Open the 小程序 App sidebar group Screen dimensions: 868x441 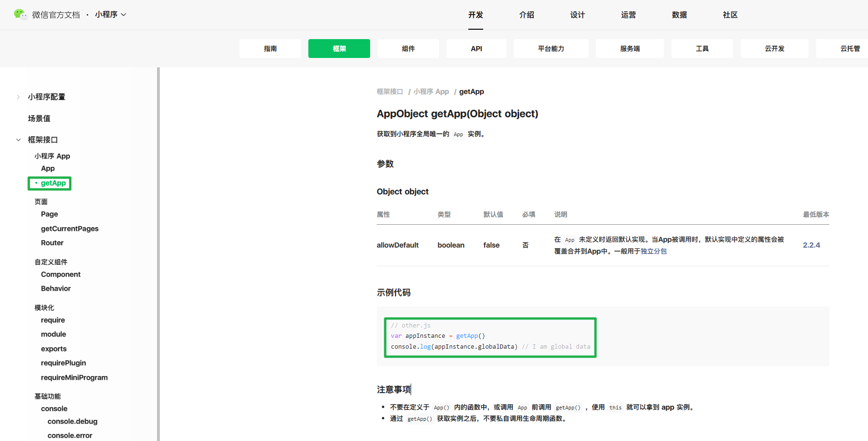[52, 156]
